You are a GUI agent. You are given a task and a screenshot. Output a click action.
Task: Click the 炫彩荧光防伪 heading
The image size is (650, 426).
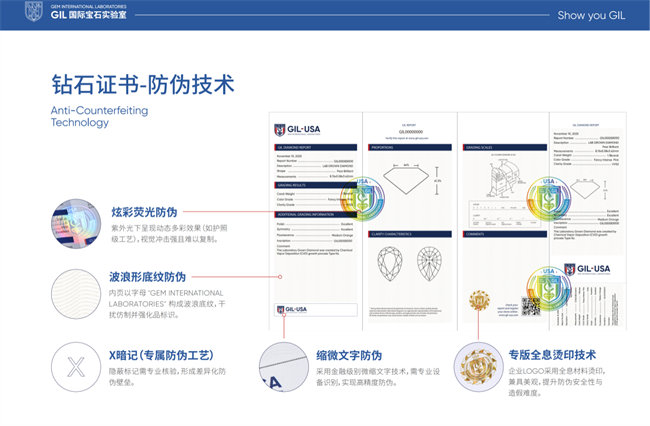[x=144, y=212]
